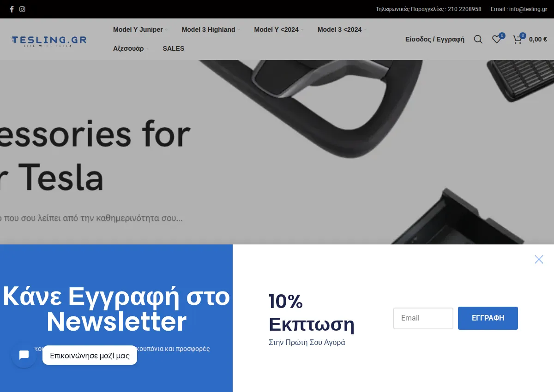554x392 pixels.
Task: Expand the Model Y Juniper menu
Action: 140,30
